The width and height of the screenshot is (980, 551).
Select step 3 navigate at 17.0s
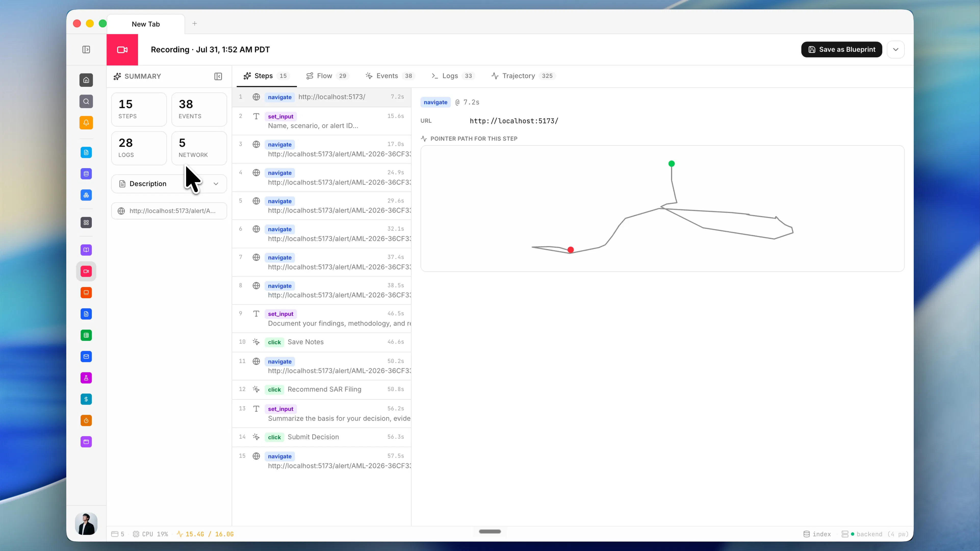(321, 149)
